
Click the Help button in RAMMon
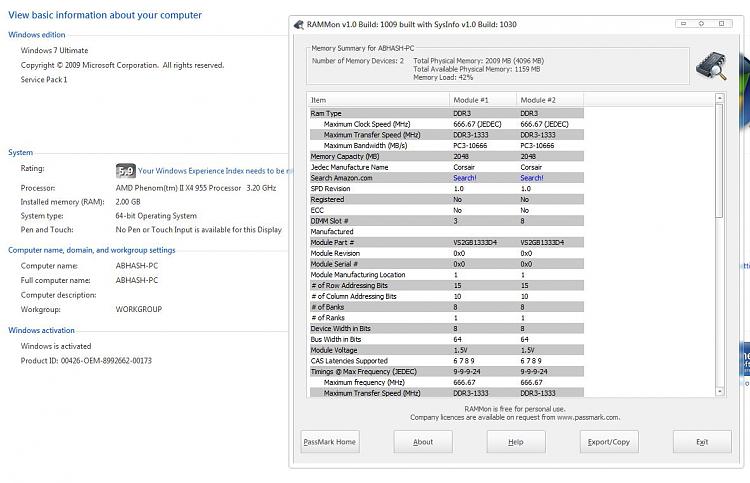(516, 442)
